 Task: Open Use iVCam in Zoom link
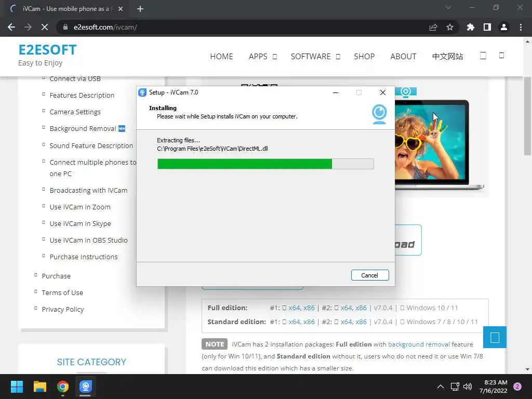point(80,207)
